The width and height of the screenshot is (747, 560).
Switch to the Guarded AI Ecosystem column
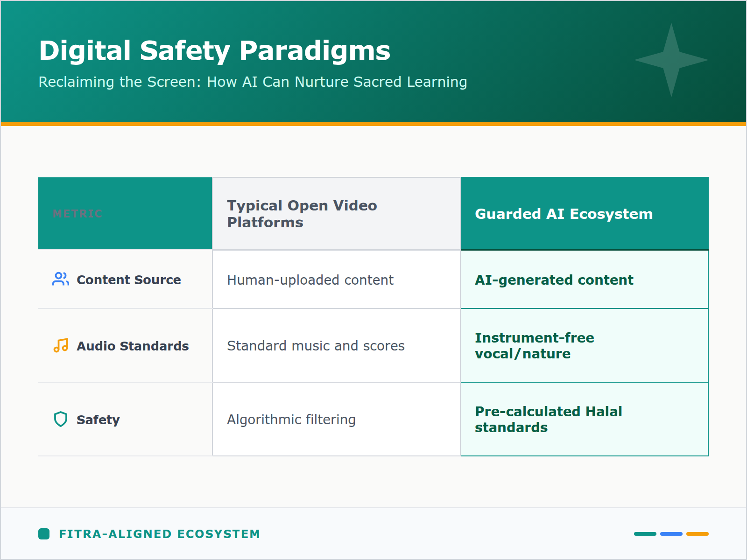point(563,214)
